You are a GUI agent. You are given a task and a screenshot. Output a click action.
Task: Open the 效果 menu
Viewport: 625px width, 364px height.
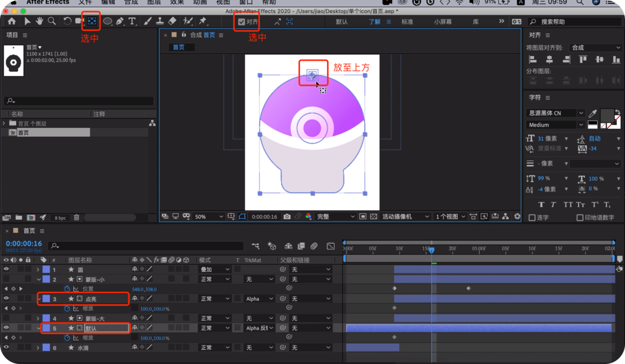(177, 2)
